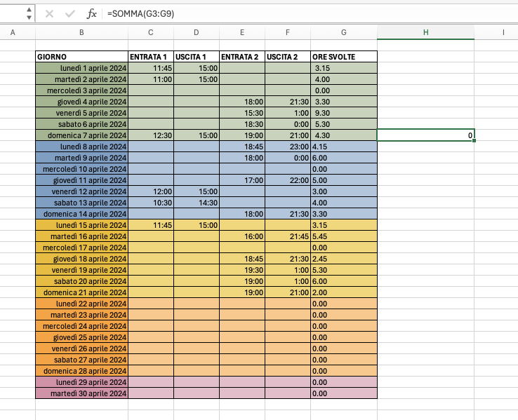This screenshot has width=518, height=420.
Task: Select the ENTRATA 2 header cell
Action: coord(242,57)
